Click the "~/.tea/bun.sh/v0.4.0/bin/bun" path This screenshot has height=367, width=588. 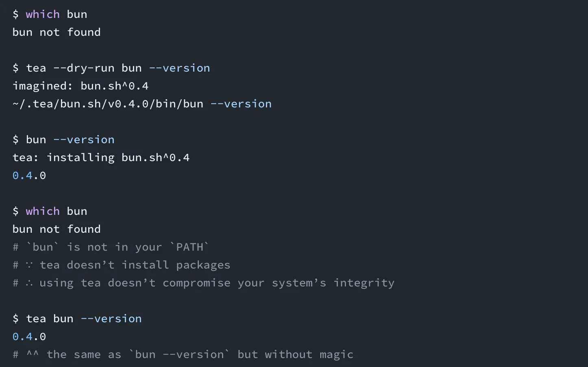(x=108, y=104)
